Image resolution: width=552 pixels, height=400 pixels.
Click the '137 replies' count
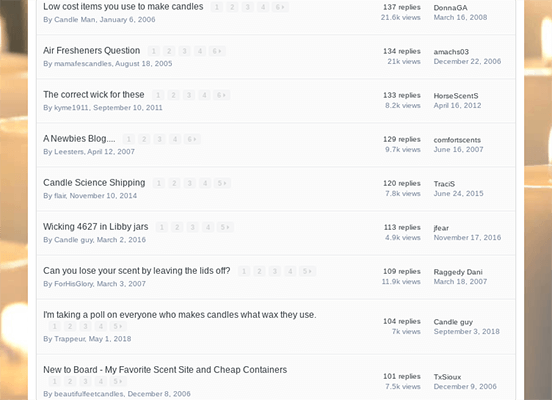(x=402, y=7)
